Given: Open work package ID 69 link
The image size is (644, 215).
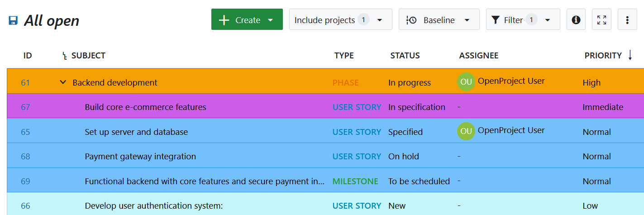Looking at the screenshot, I should 25,182.
